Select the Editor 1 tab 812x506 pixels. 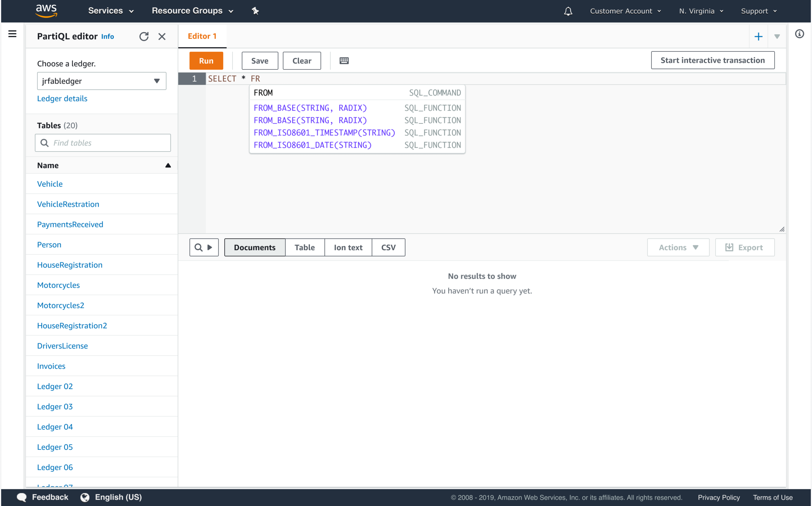(x=202, y=36)
